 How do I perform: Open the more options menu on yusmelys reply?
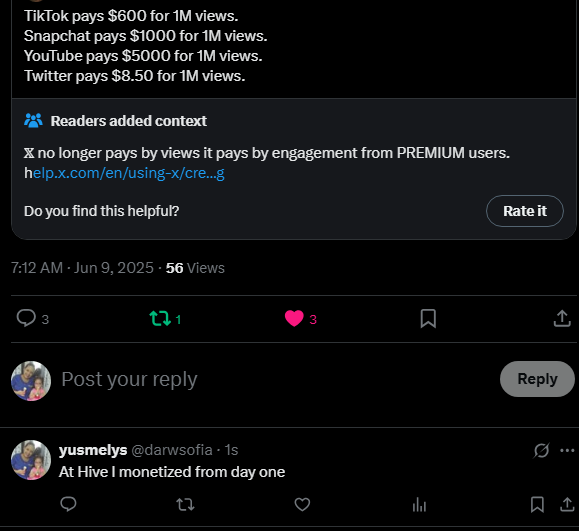[x=567, y=450]
